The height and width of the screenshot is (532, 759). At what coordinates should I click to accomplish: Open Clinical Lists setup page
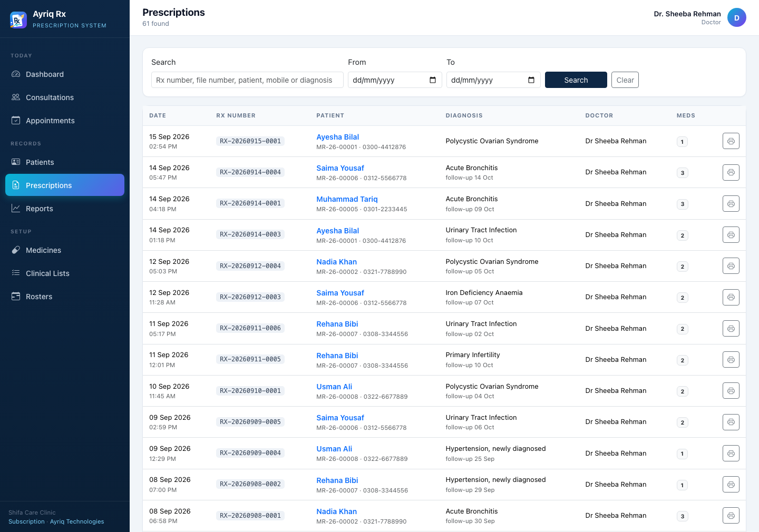[65, 273]
